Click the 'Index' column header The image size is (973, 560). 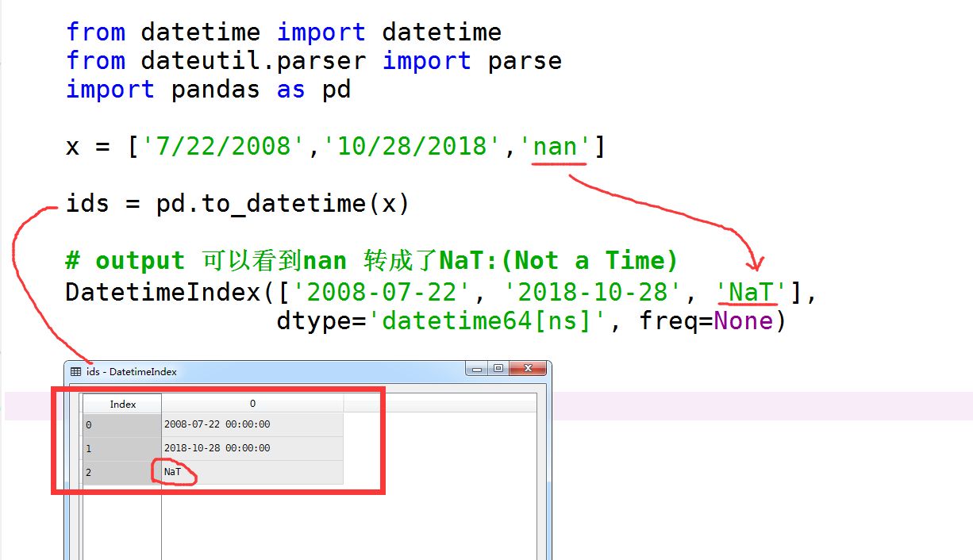122,403
